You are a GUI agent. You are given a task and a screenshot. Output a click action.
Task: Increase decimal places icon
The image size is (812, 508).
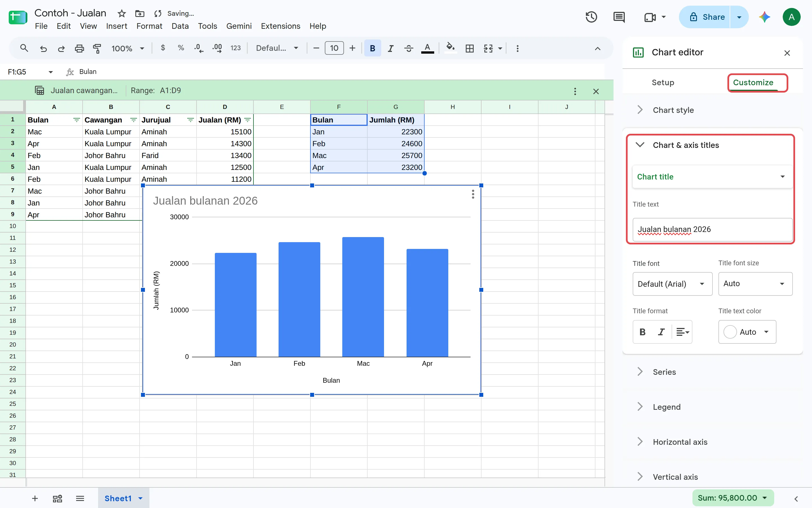click(217, 48)
